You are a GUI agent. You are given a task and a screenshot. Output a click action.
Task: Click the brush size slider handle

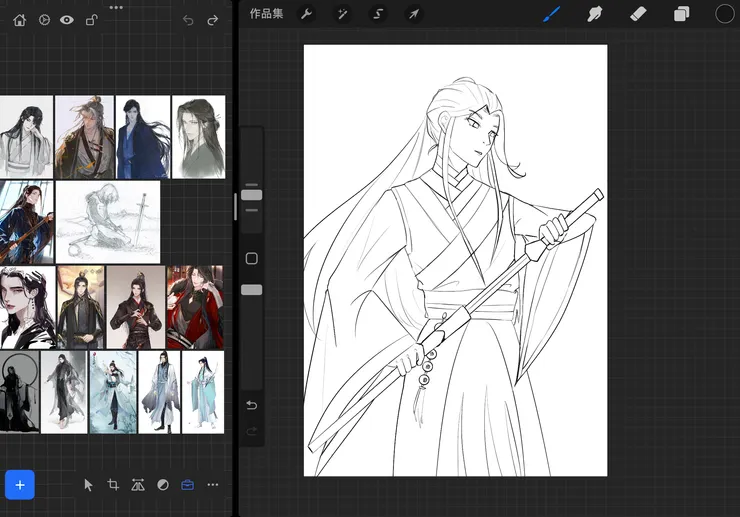251,194
